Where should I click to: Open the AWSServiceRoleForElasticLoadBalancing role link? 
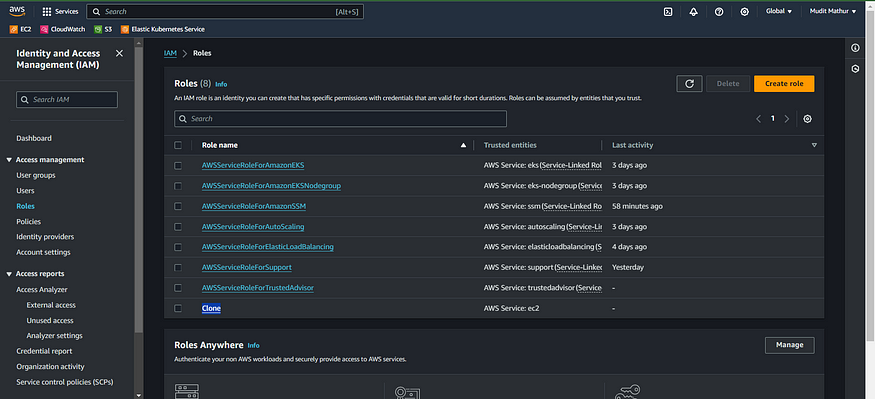(268, 247)
